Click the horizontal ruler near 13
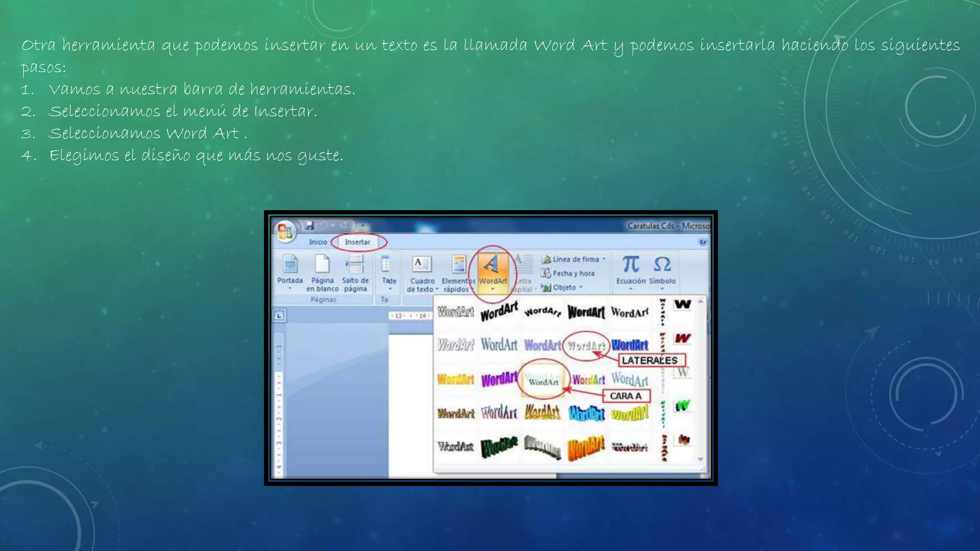 pos(398,316)
